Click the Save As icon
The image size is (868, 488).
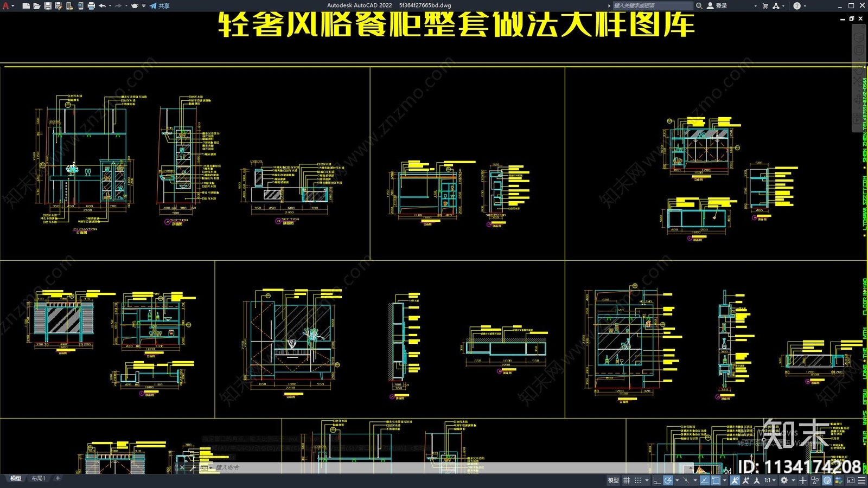tap(59, 5)
